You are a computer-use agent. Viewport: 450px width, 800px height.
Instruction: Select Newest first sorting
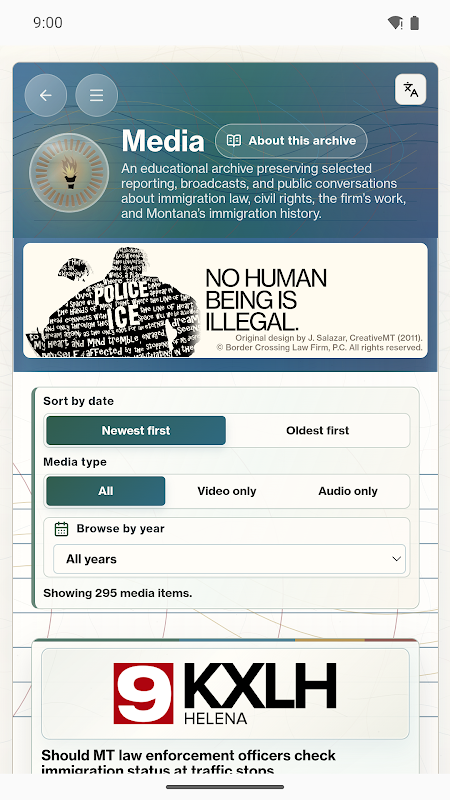[136, 431]
